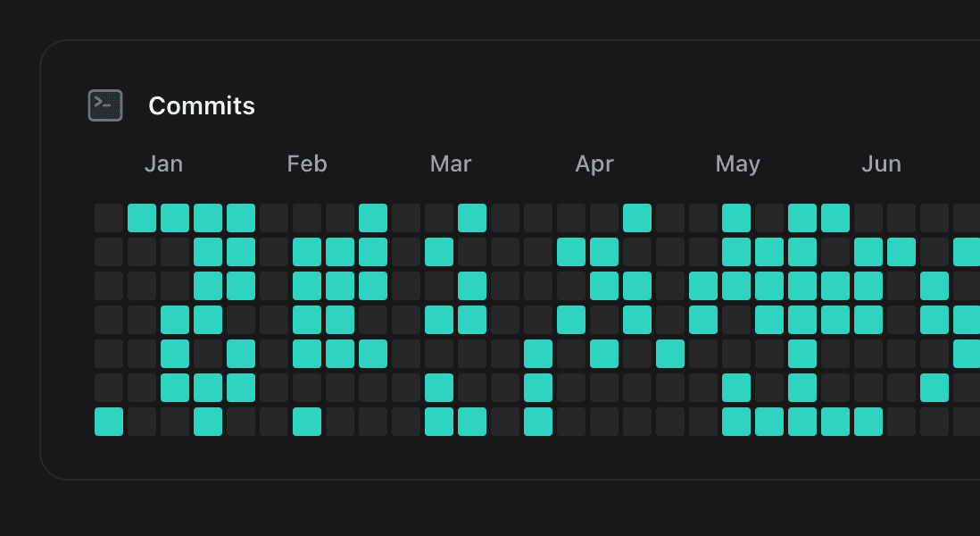Click the first green cell in May's top row

click(736, 217)
